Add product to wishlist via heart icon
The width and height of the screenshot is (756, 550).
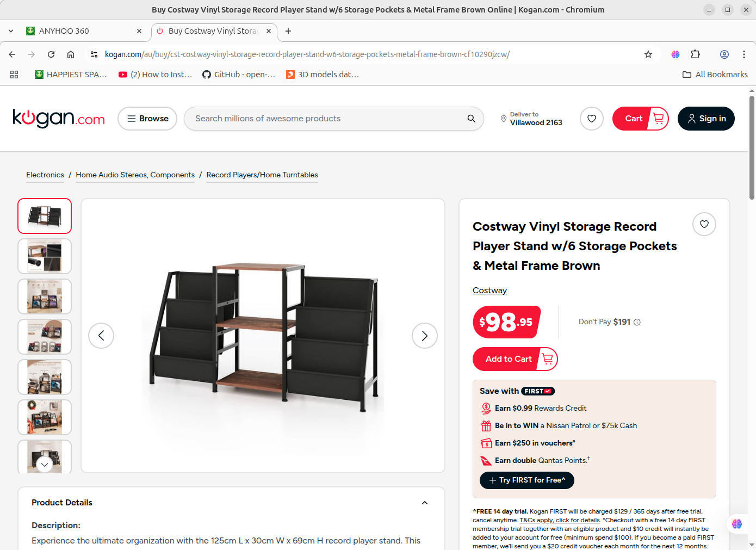point(704,224)
